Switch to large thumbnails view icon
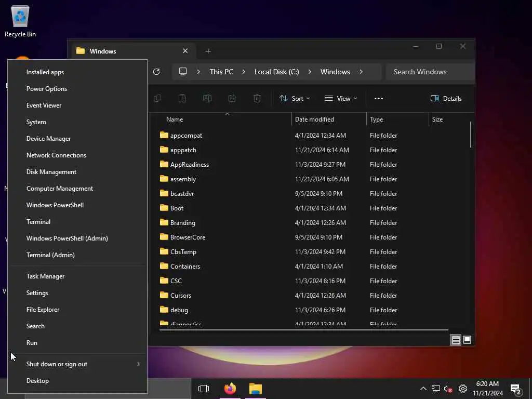This screenshot has width=532, height=399. (467, 340)
